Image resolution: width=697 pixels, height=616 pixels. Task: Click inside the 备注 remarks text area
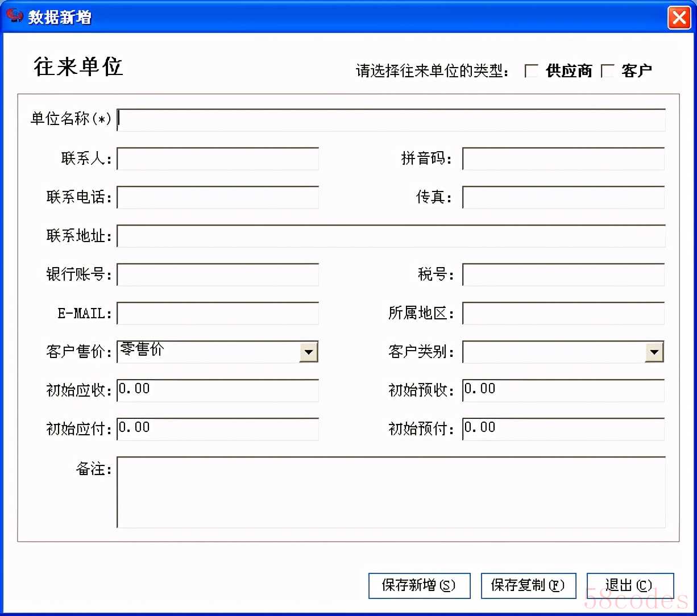[x=391, y=492]
